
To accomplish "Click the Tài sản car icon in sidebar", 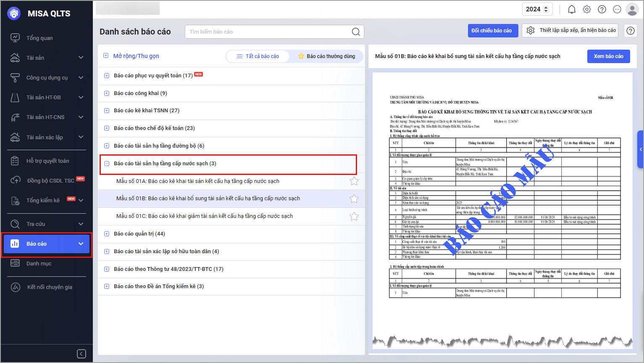I will click(15, 58).
